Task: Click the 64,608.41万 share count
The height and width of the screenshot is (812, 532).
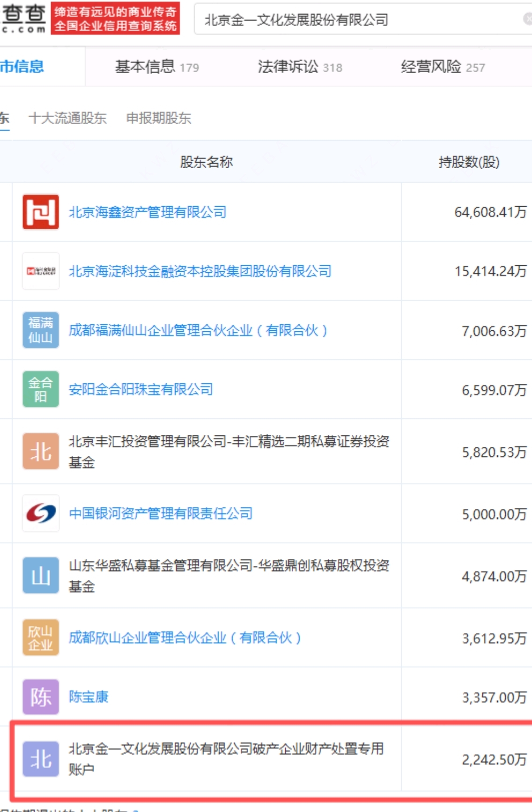Action: [490, 212]
